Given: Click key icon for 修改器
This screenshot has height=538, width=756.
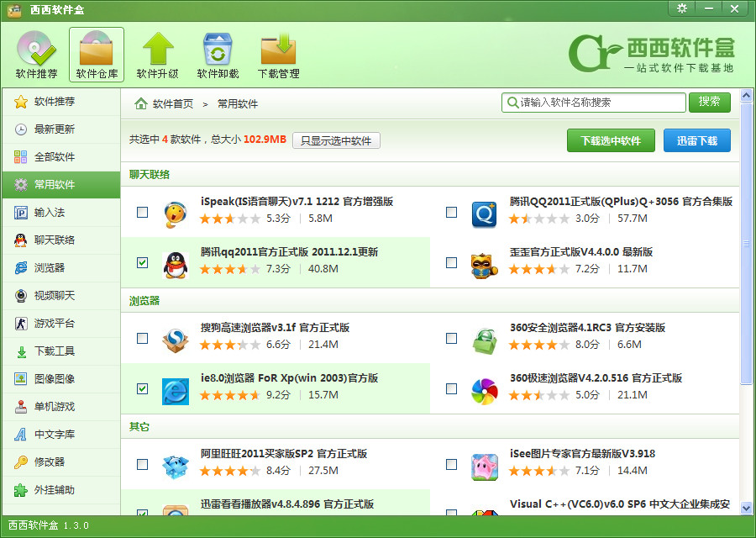Looking at the screenshot, I should 21,462.
